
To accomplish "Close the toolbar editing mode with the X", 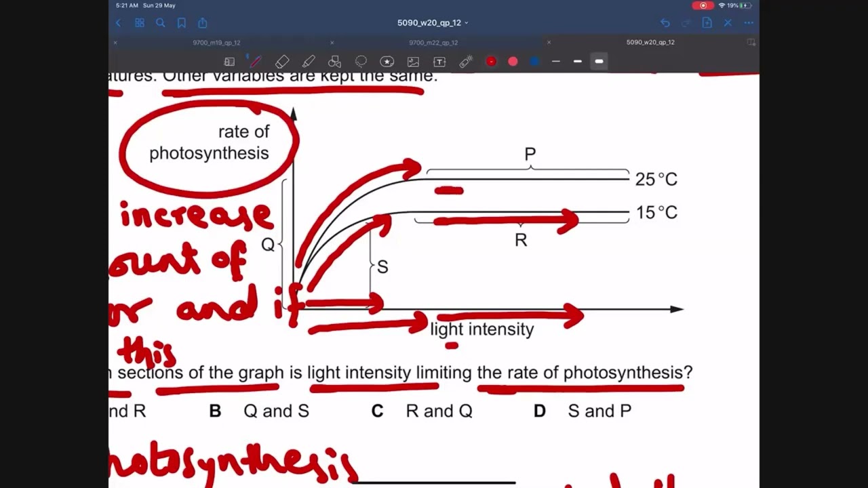I will pyautogui.click(x=728, y=23).
